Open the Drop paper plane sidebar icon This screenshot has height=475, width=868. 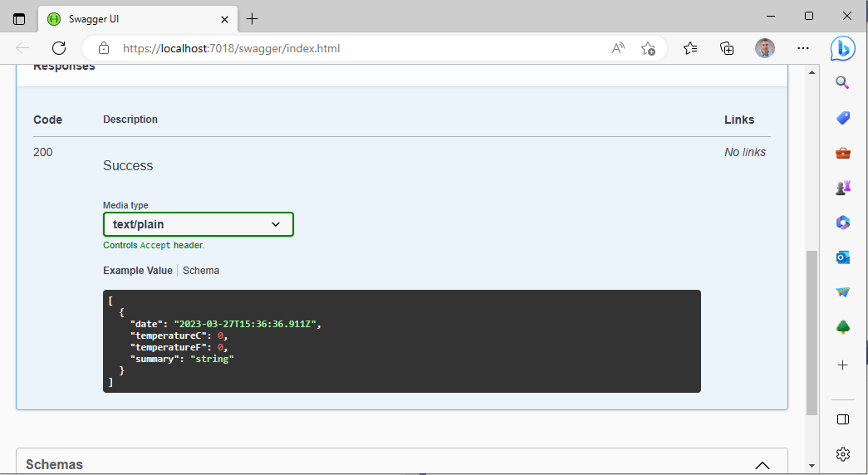(842, 291)
